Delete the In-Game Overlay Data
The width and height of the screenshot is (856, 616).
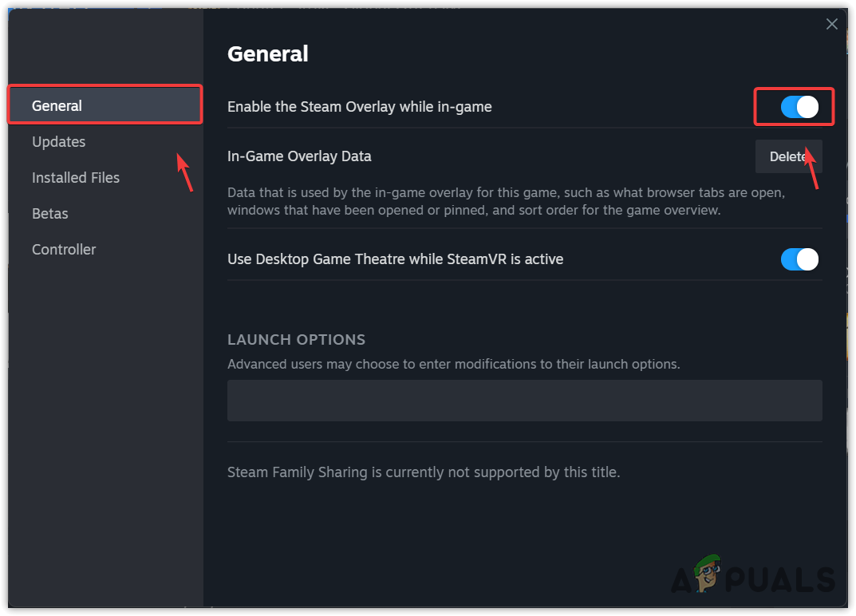tap(788, 156)
